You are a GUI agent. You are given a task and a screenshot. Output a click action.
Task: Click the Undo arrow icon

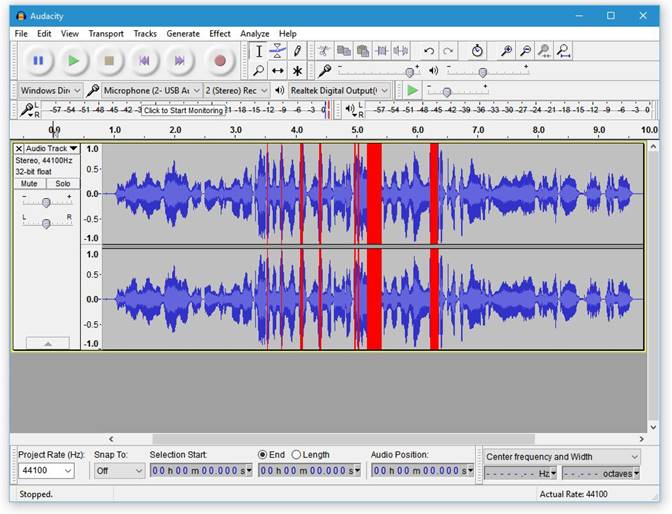429,51
